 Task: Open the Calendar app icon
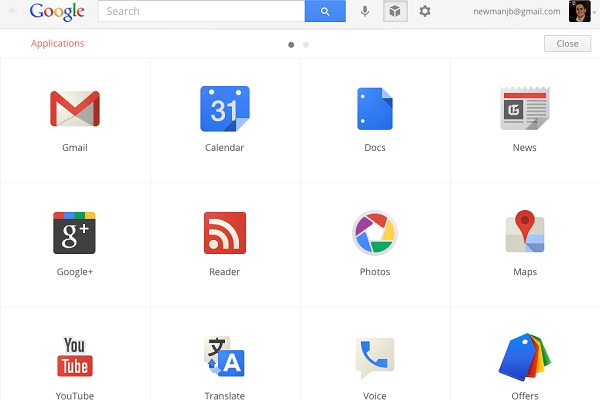(x=225, y=109)
